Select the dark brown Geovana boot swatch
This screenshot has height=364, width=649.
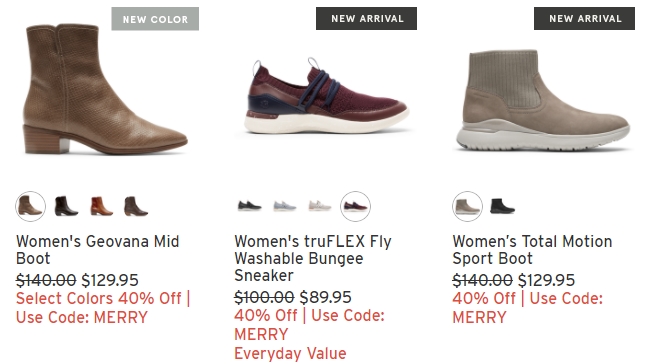(136, 206)
